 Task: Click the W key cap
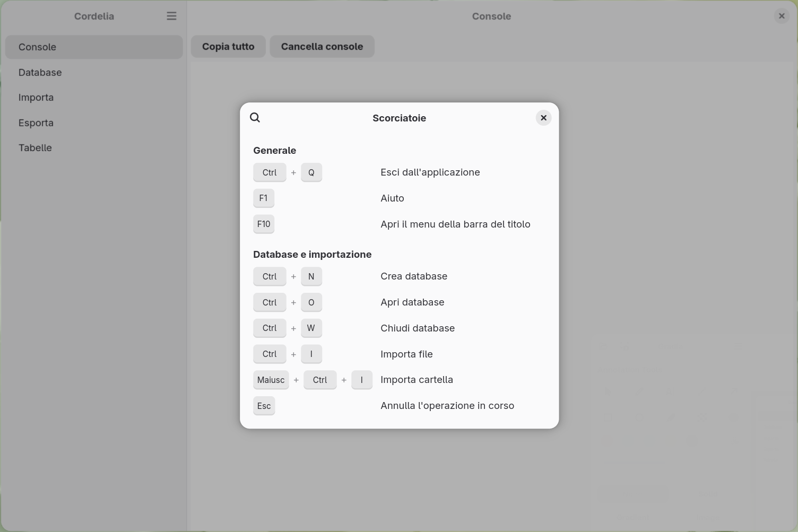(311, 328)
